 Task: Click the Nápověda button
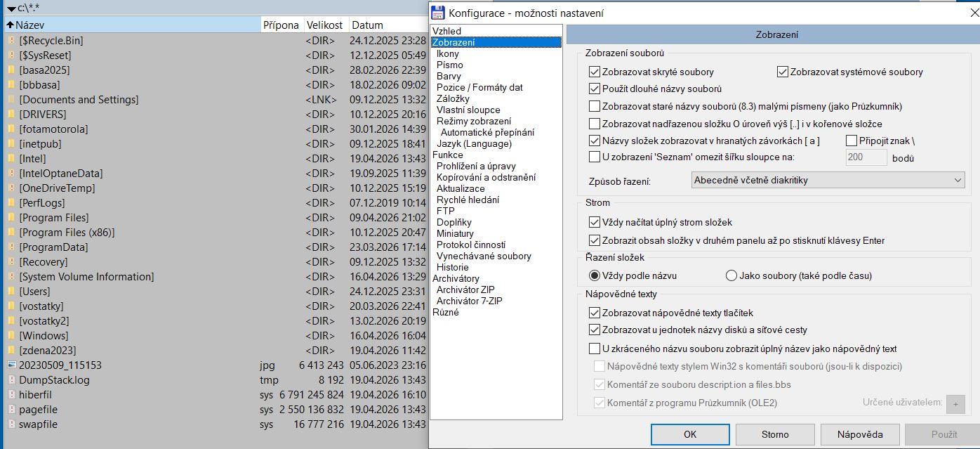(x=860, y=434)
